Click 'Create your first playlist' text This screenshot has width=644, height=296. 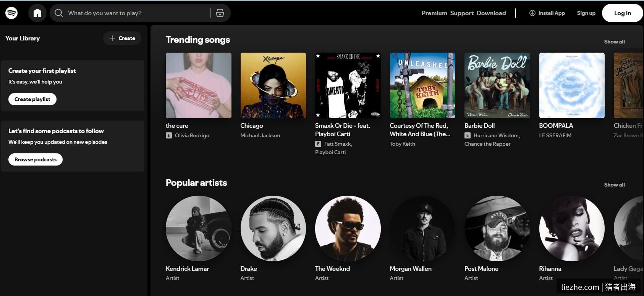(42, 71)
